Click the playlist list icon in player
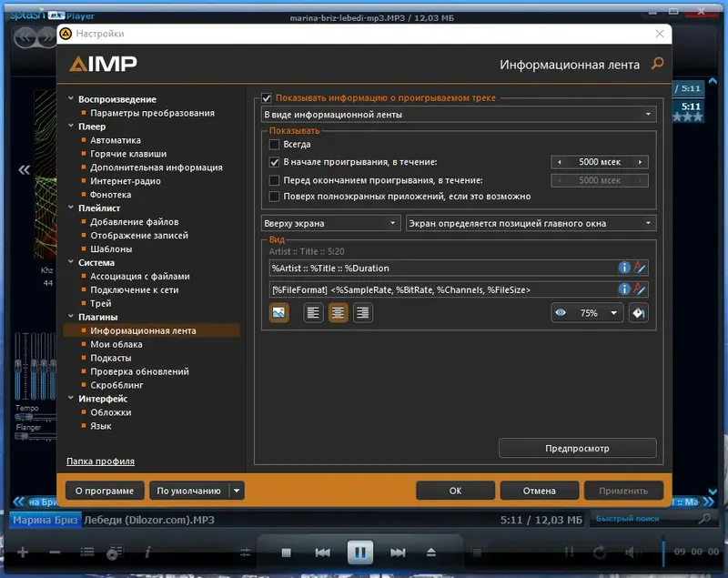The image size is (728, 578). coord(86,552)
